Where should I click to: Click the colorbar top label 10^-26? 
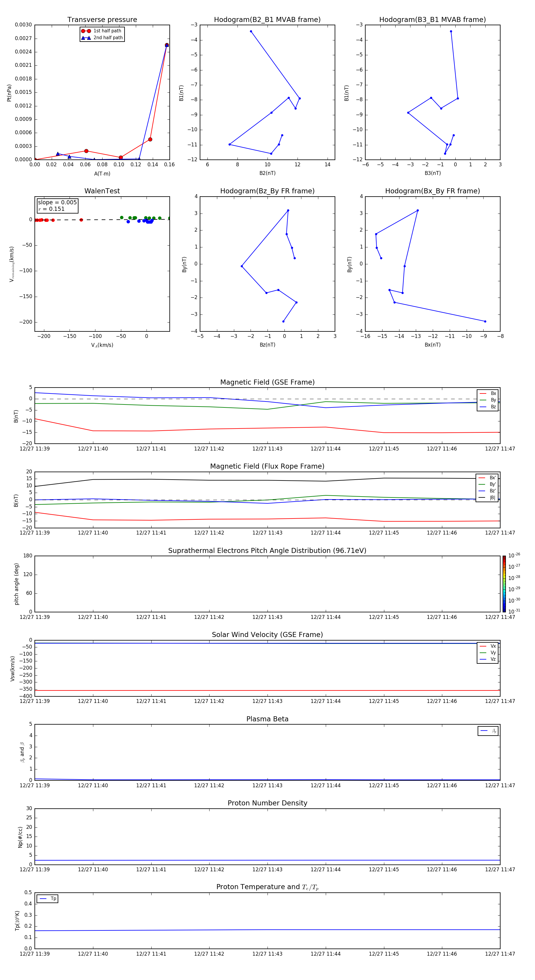[514, 555]
